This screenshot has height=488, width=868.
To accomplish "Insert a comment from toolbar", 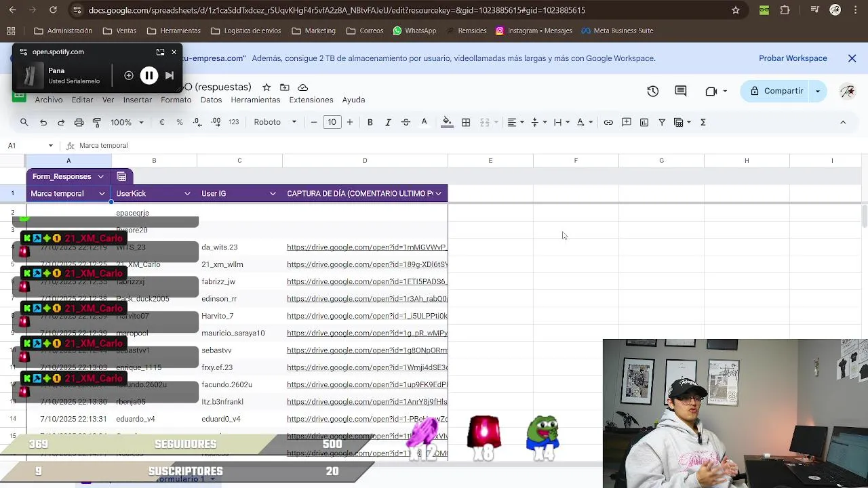I will [x=627, y=122].
